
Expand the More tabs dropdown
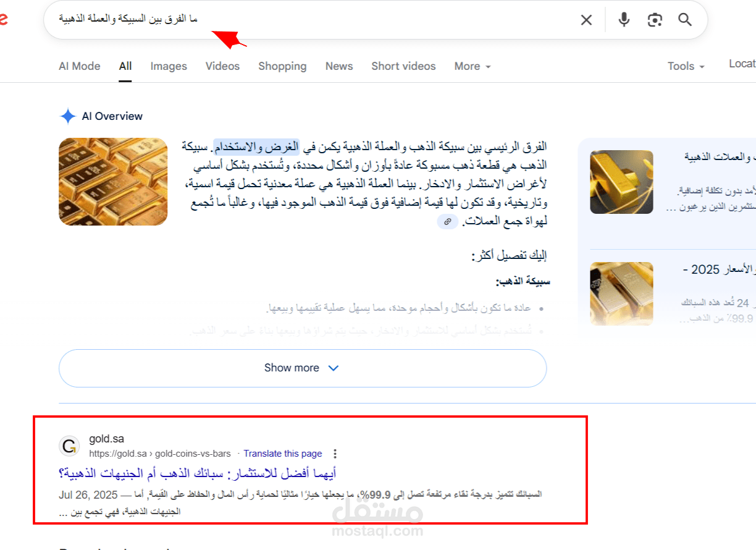point(472,66)
